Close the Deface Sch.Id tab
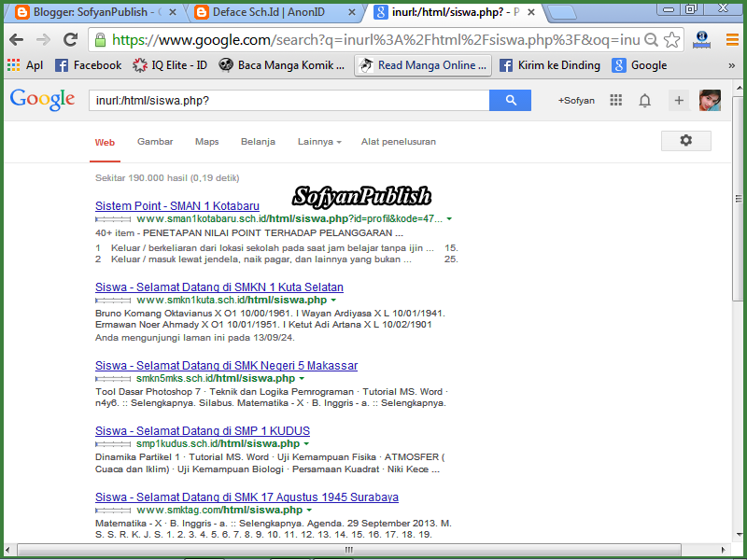The width and height of the screenshot is (747, 560). (x=352, y=13)
